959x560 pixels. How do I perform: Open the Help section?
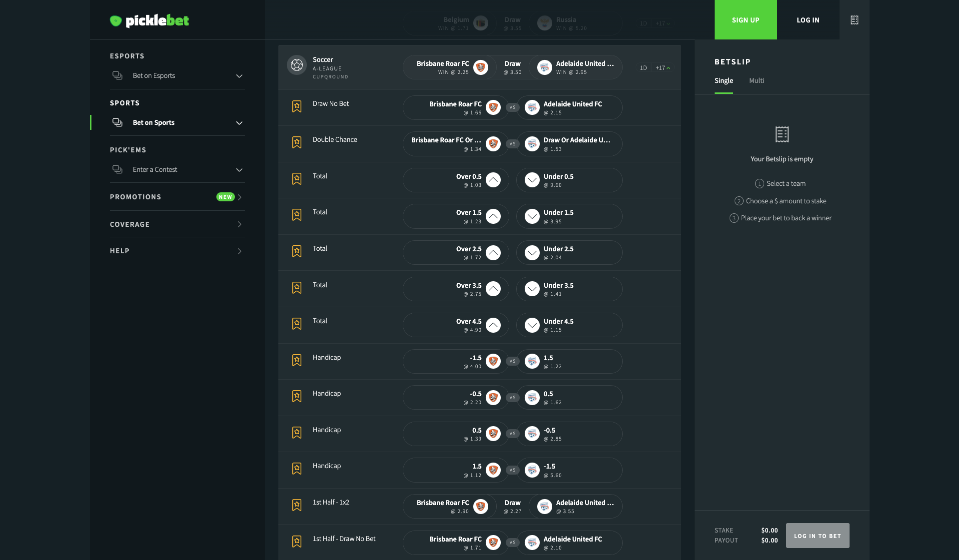[177, 251]
